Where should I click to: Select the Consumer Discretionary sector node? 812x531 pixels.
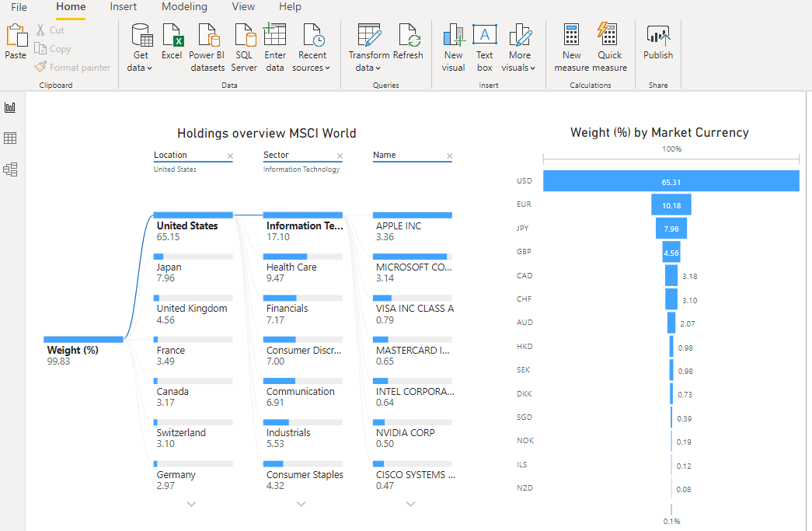click(x=303, y=352)
